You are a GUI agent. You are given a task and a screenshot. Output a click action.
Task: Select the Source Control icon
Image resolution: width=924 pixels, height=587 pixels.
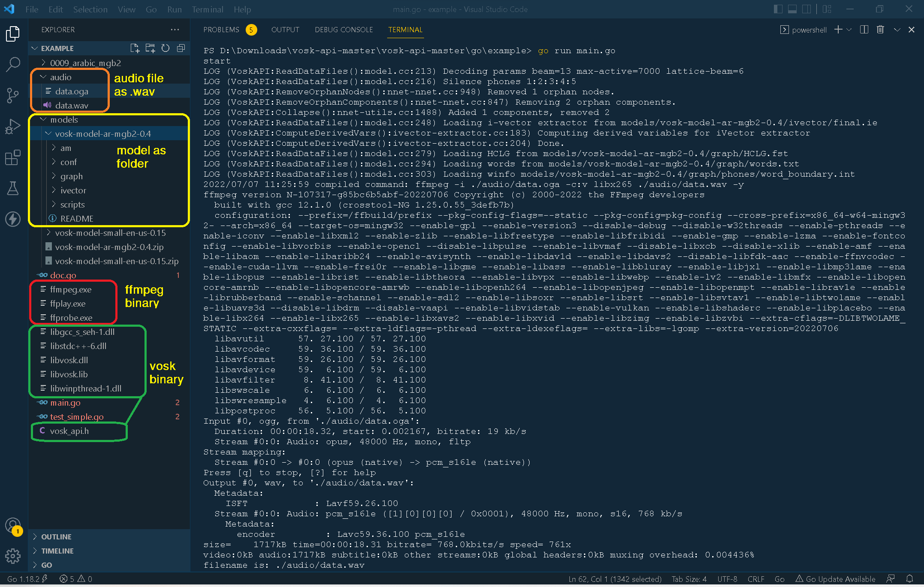[13, 95]
